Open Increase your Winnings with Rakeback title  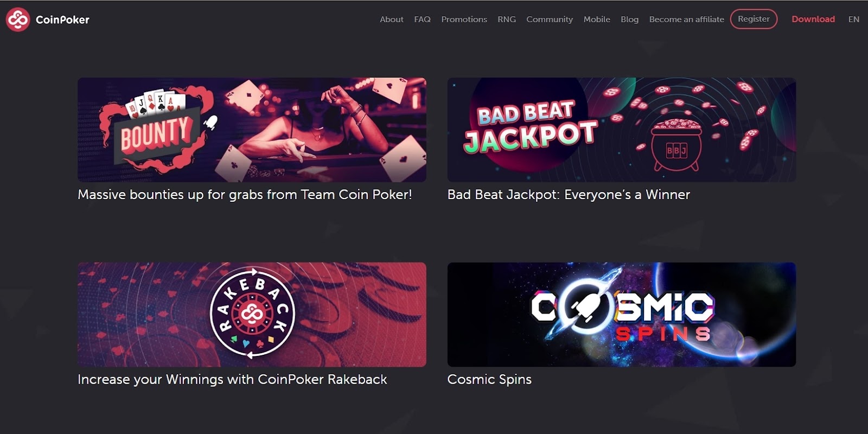pos(232,380)
